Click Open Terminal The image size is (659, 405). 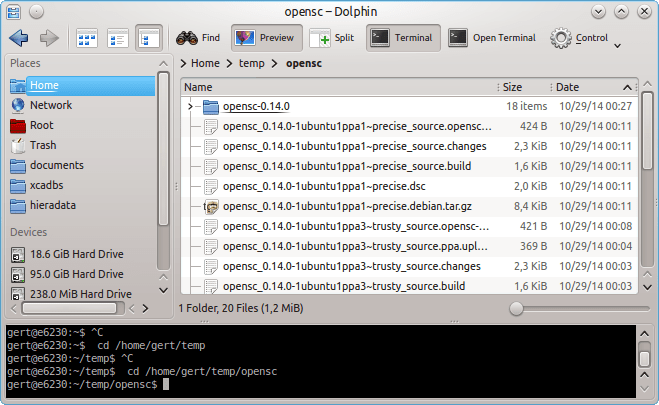point(492,38)
